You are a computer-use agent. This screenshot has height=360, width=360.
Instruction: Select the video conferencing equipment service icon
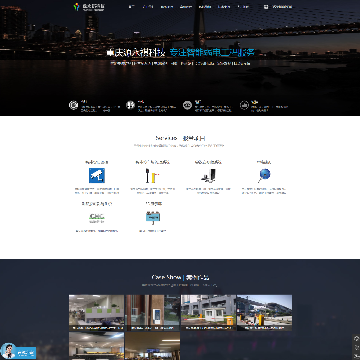(x=209, y=175)
